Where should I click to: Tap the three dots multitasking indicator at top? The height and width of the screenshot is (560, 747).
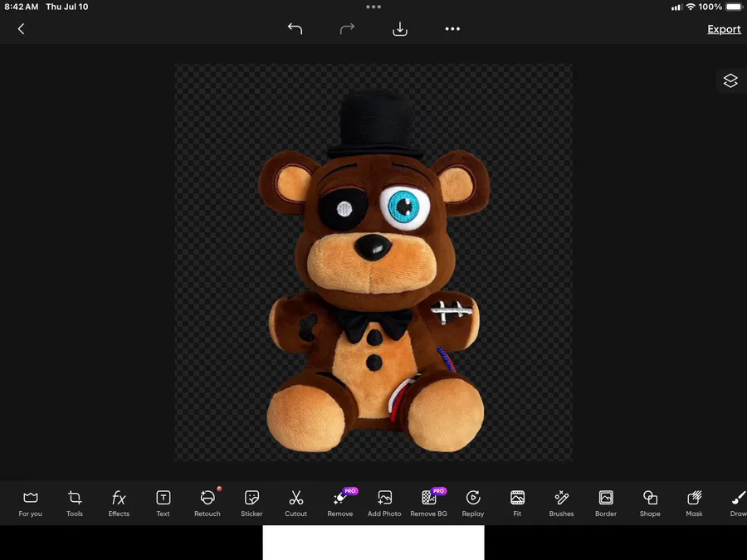point(373,7)
